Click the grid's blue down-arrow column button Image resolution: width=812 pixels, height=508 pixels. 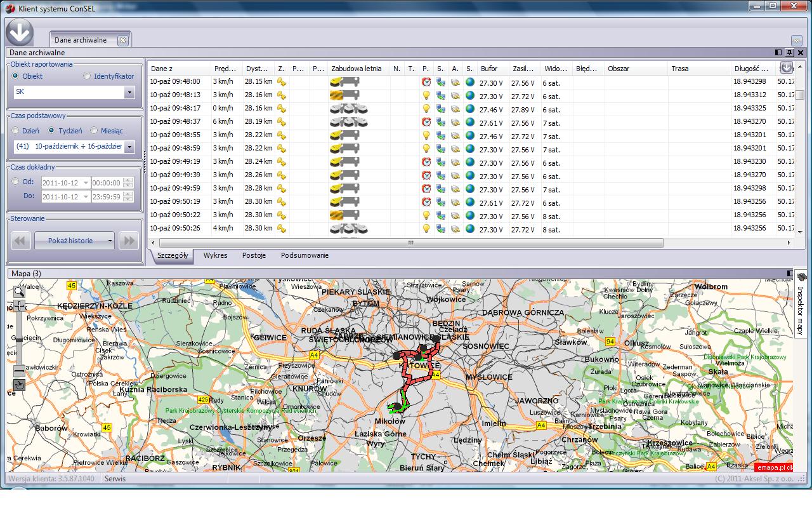786,68
